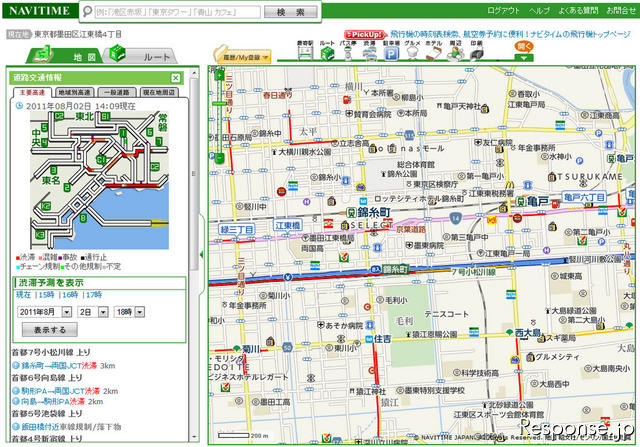Click the NAVITIME logo
This screenshot has width=640, height=447.
tap(40, 11)
